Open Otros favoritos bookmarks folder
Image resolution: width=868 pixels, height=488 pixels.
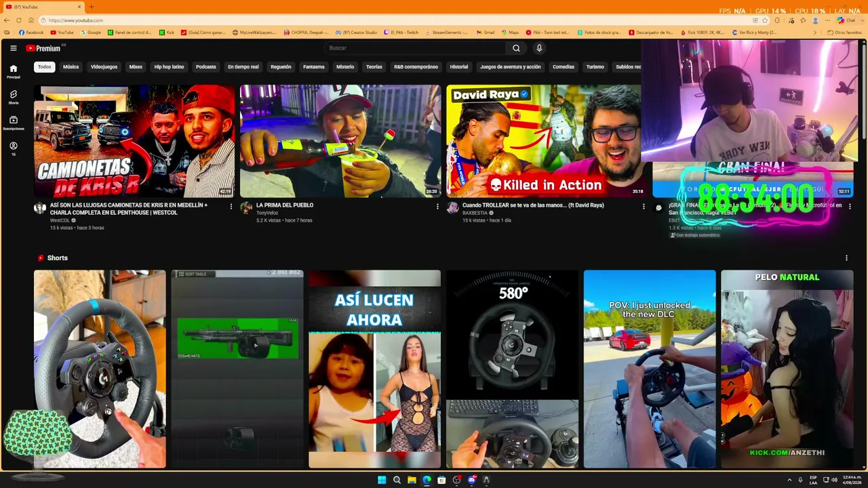click(844, 33)
